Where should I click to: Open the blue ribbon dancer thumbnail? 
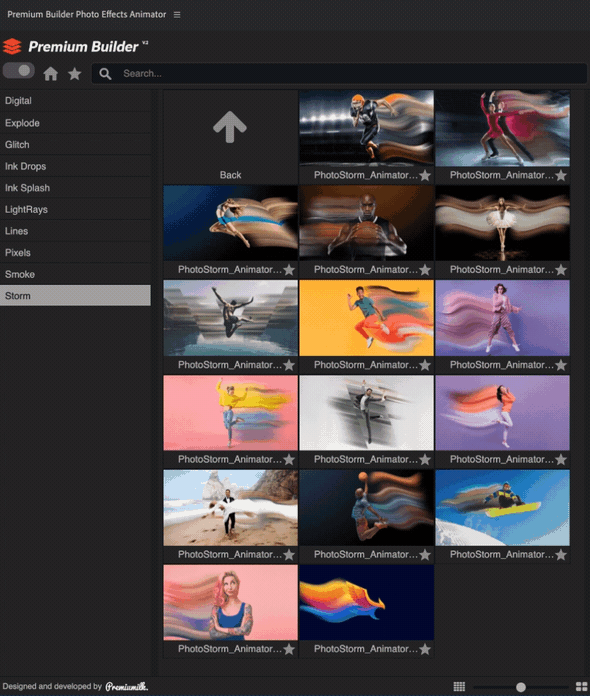point(230,223)
